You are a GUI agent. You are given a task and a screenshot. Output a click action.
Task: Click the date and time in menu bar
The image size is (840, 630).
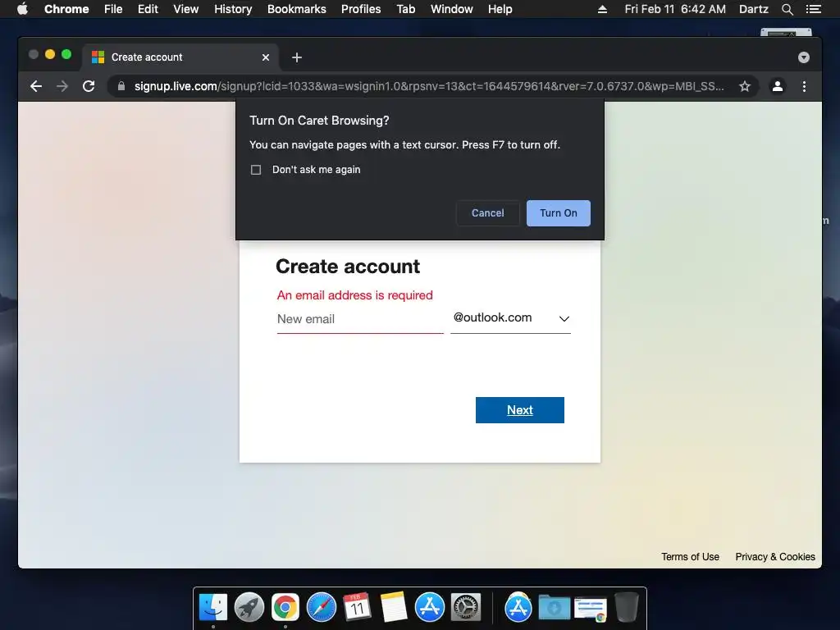(x=675, y=9)
